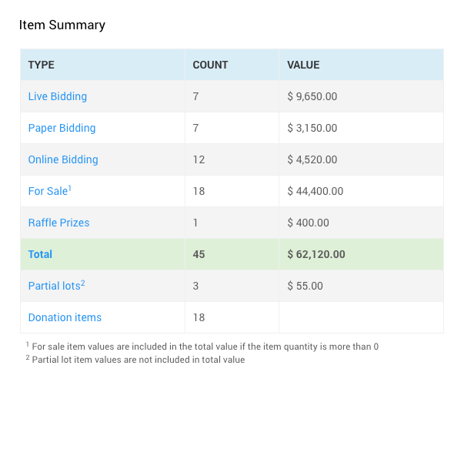The image size is (464, 476).
Task: Click the COUNT column header
Action: tap(210, 65)
